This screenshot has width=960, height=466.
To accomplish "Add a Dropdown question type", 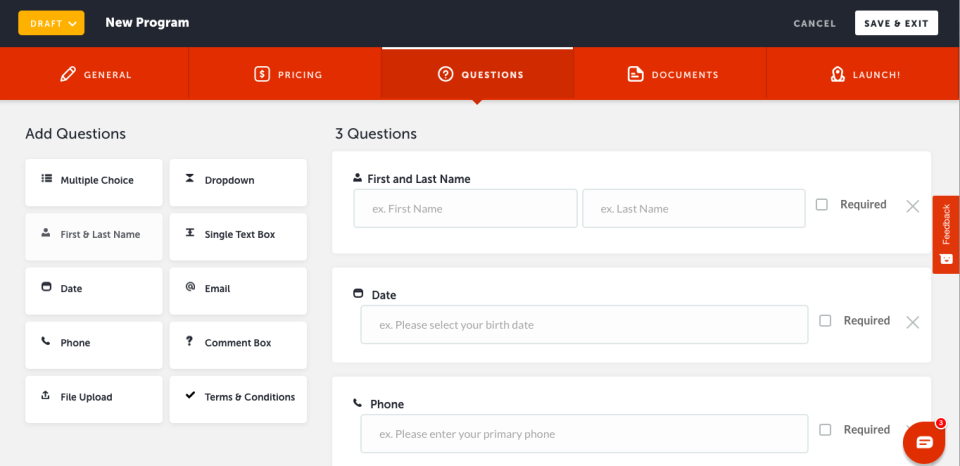I will [238, 182].
